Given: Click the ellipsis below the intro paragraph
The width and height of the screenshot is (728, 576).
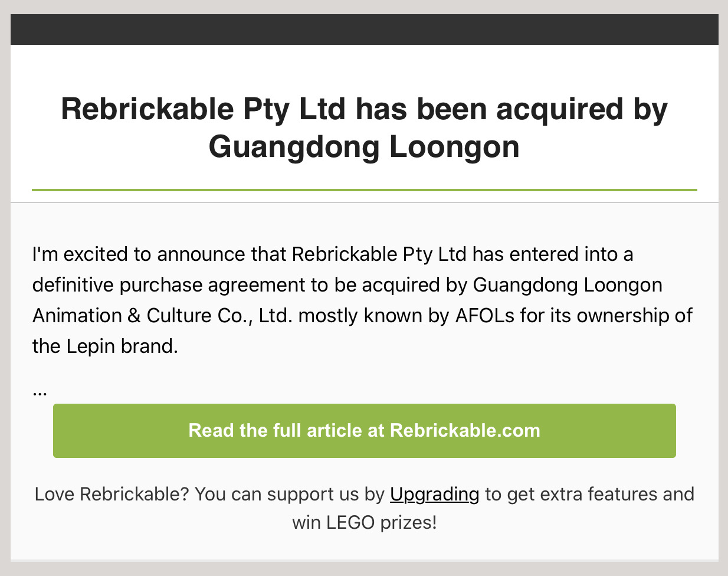Looking at the screenshot, I should [40, 391].
